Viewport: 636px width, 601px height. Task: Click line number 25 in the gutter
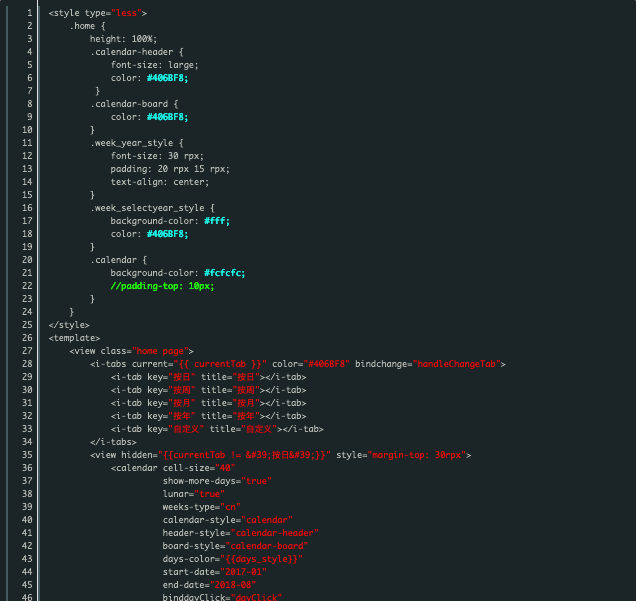point(27,325)
